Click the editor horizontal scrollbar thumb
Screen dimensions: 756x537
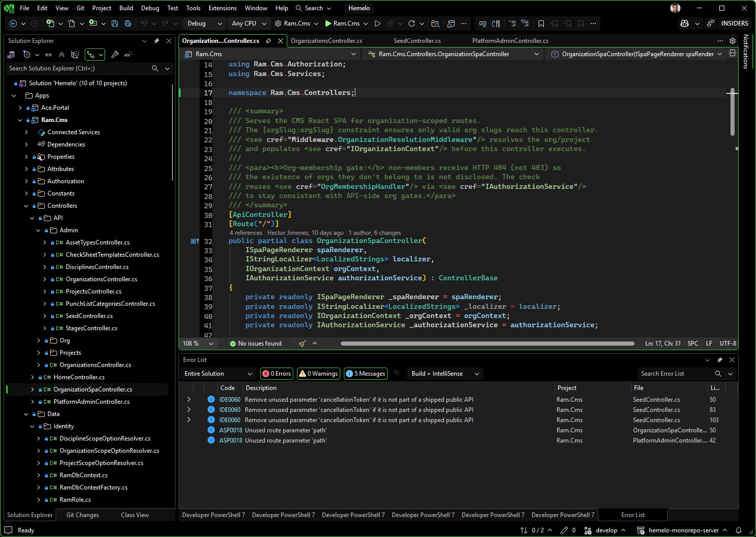coord(488,344)
